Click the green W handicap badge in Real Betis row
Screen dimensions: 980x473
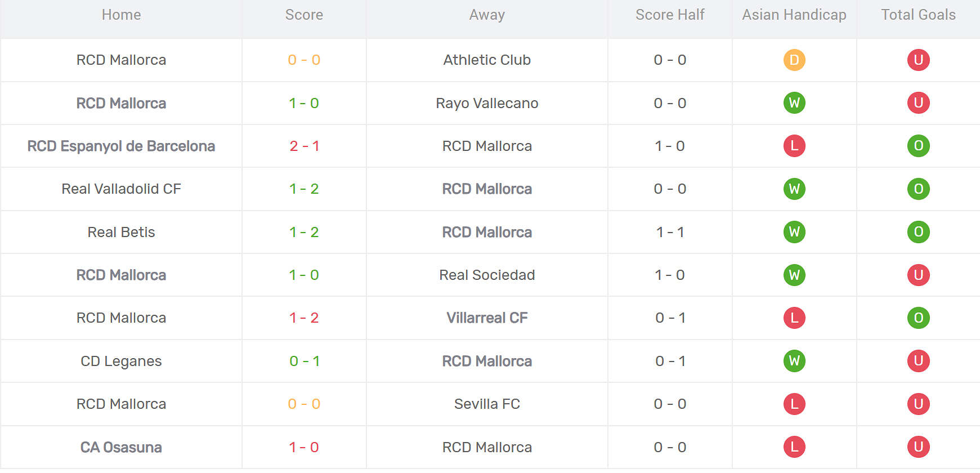click(794, 232)
